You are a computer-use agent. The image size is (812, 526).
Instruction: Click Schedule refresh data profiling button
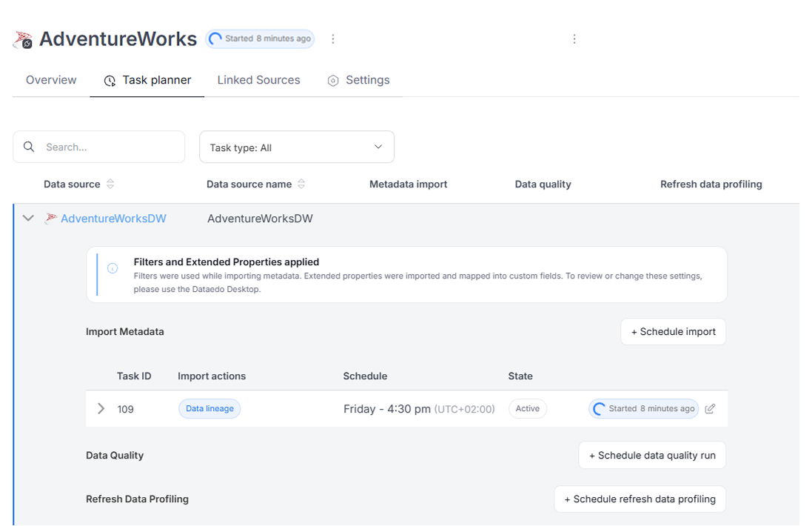[640, 499]
